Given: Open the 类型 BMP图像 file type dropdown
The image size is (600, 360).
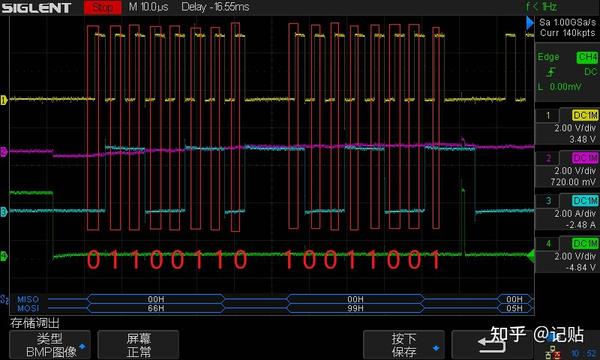Looking at the screenshot, I should [x=50, y=345].
